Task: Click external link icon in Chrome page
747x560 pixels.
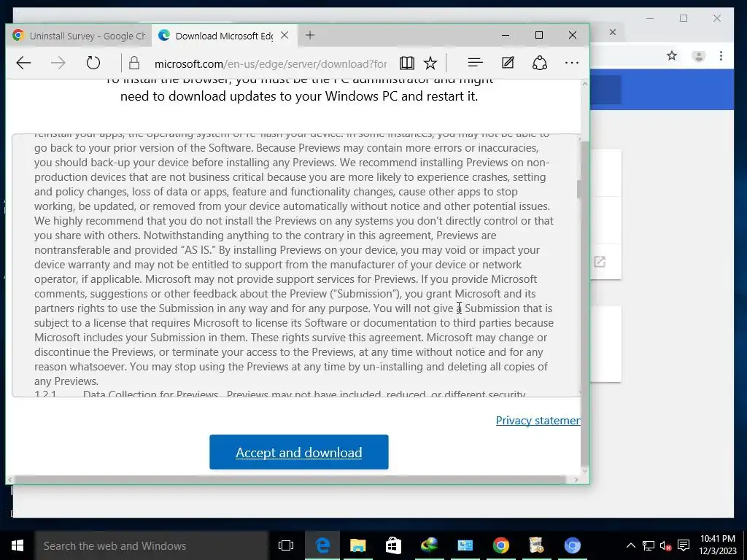Action: (x=600, y=262)
